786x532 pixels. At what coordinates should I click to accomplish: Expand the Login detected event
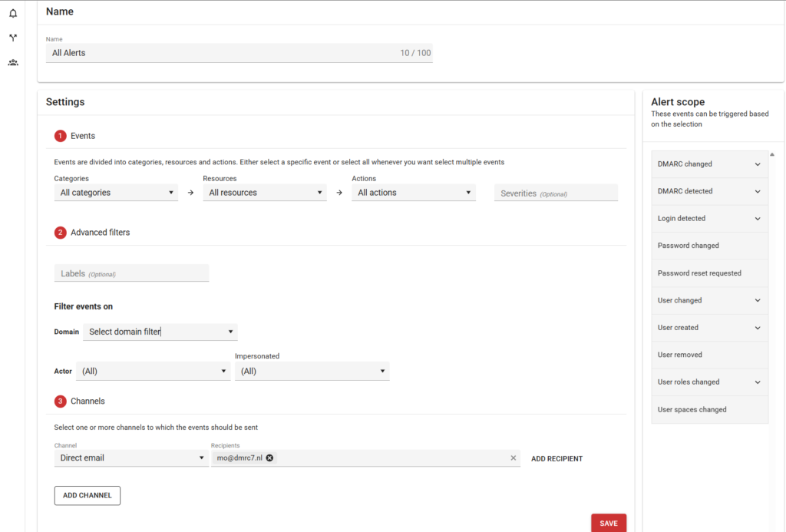click(x=757, y=219)
